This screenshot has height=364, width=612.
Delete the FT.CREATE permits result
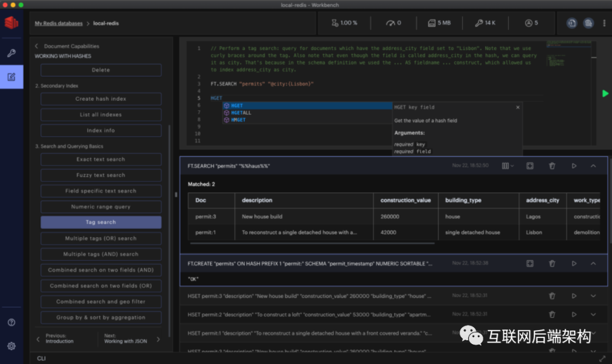(552, 263)
